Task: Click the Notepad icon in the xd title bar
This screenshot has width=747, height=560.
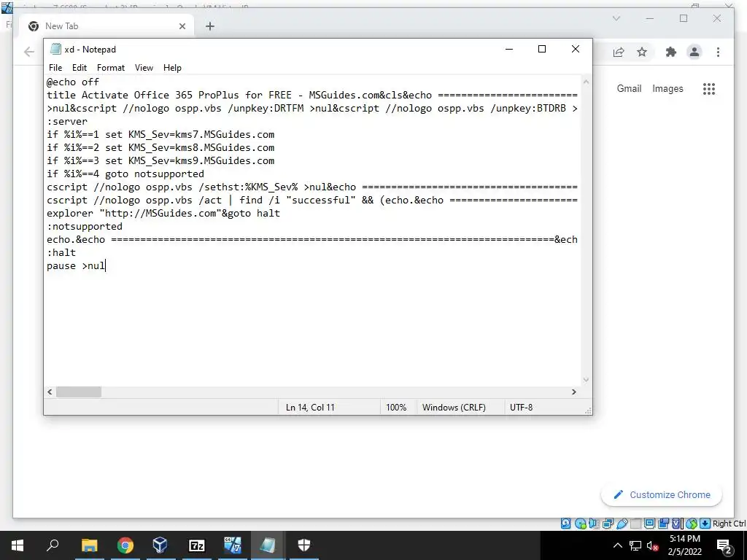Action: (x=55, y=49)
